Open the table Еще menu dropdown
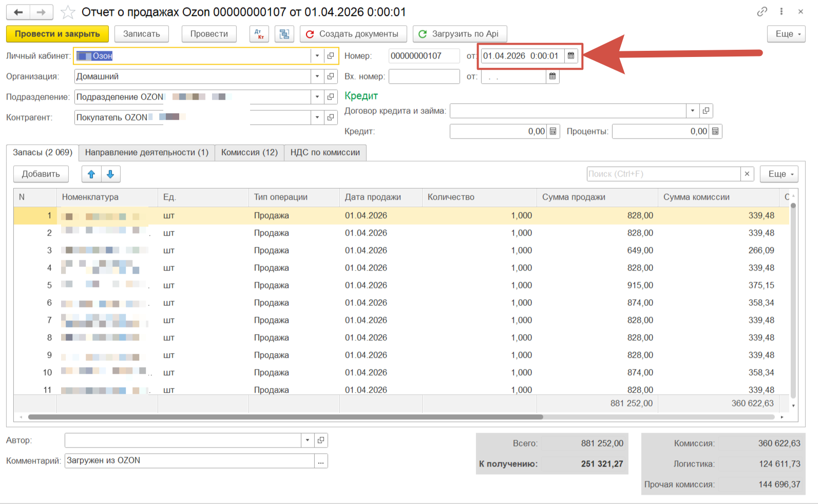 click(779, 174)
